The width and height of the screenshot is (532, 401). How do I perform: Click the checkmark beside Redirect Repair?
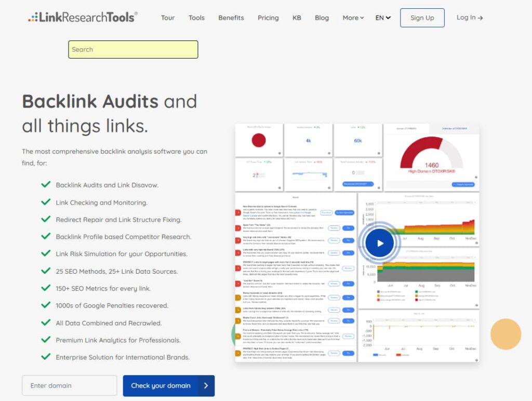pyautogui.click(x=46, y=219)
